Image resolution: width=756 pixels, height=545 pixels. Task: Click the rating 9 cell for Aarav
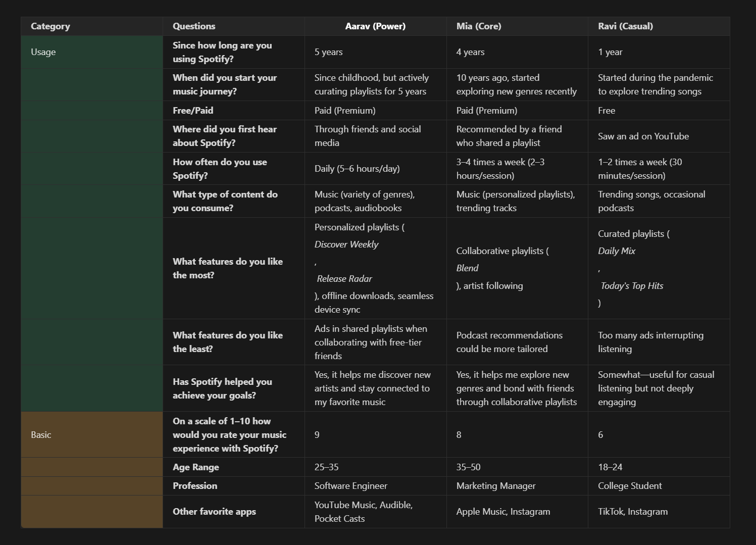click(375, 434)
